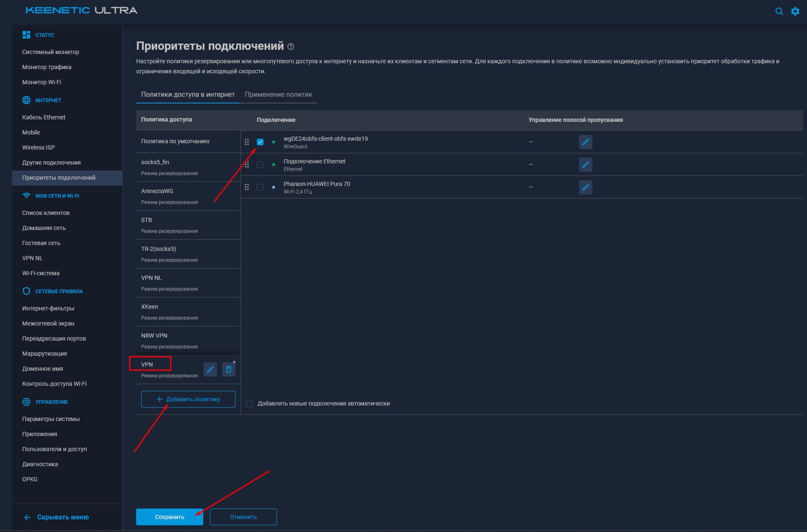Screen dimensions: 807x532
Task: Click Добавить политику
Action: pyautogui.click(x=188, y=399)
